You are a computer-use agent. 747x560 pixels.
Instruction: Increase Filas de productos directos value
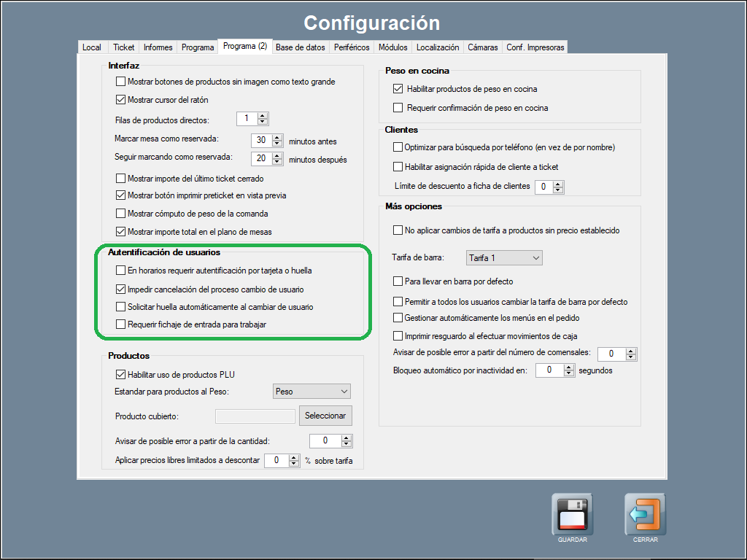[x=263, y=116]
